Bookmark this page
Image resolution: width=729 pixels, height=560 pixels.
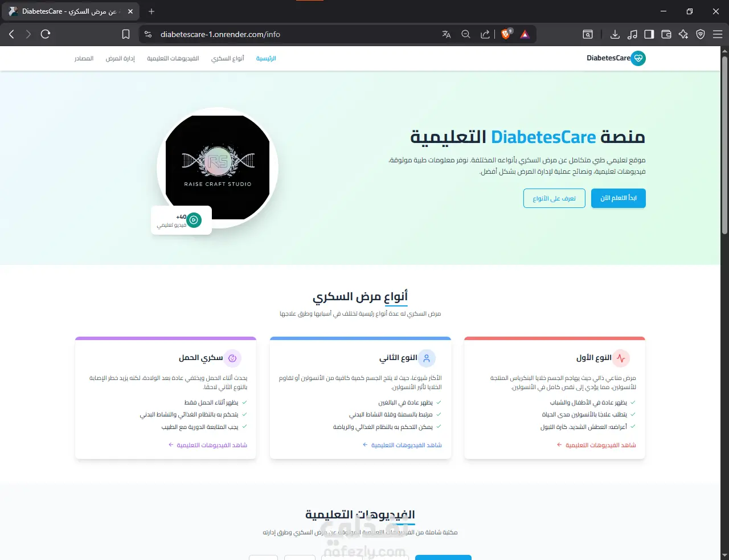point(126,34)
